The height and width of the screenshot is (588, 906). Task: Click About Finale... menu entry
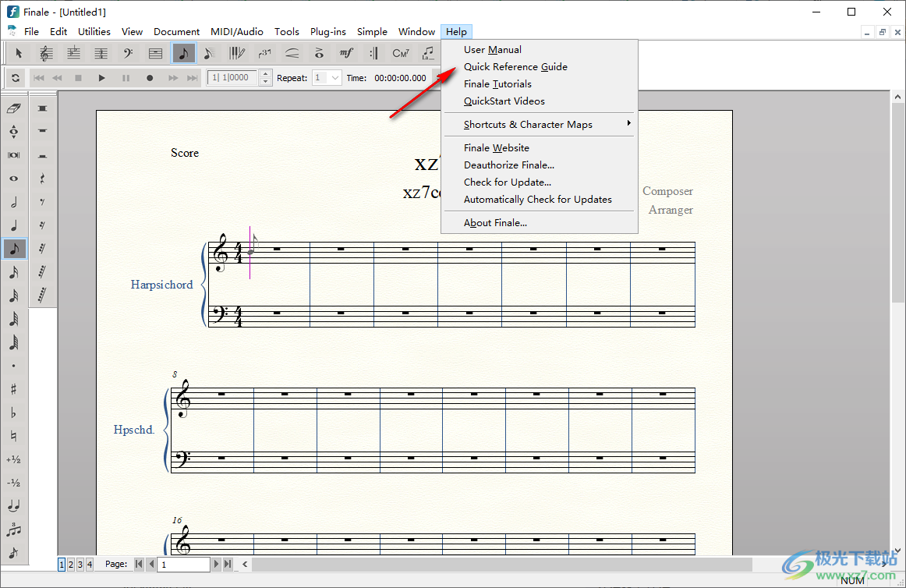click(x=495, y=223)
